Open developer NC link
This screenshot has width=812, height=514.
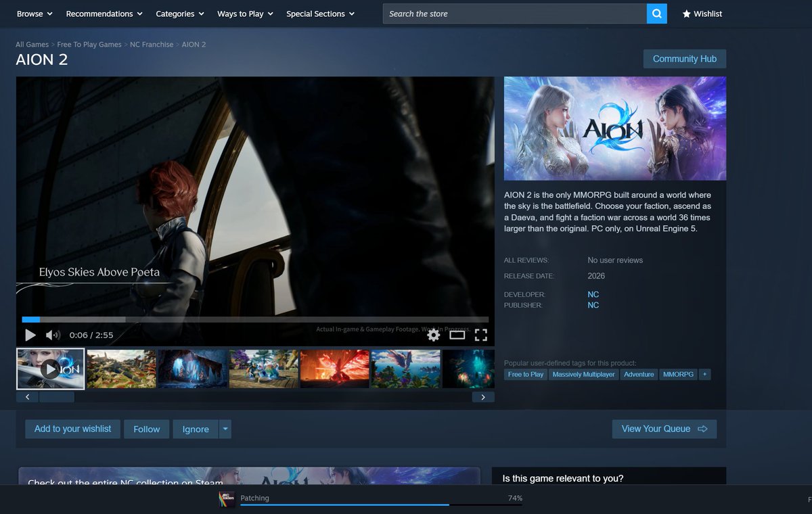point(593,294)
